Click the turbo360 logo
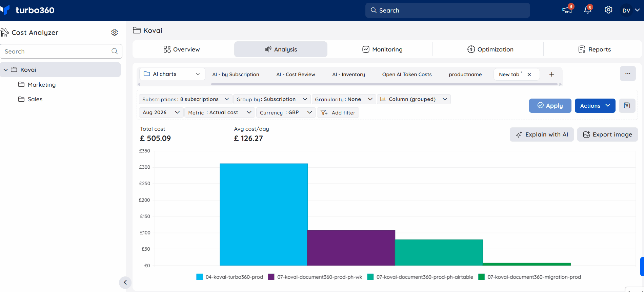 click(28, 10)
